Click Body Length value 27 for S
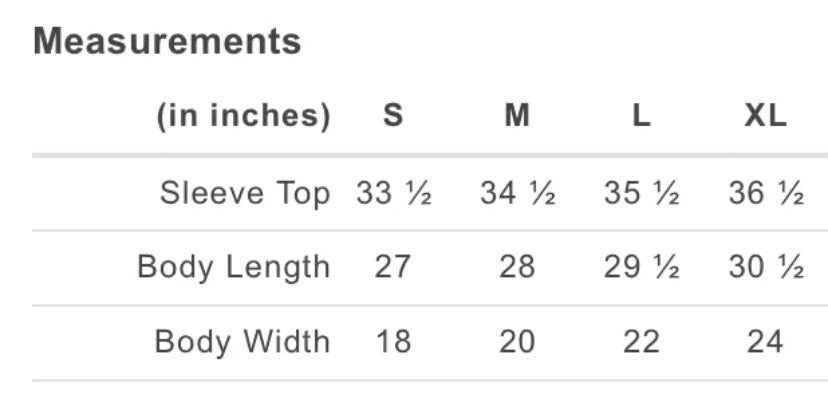Image resolution: width=828 pixels, height=413 pixels. [393, 268]
